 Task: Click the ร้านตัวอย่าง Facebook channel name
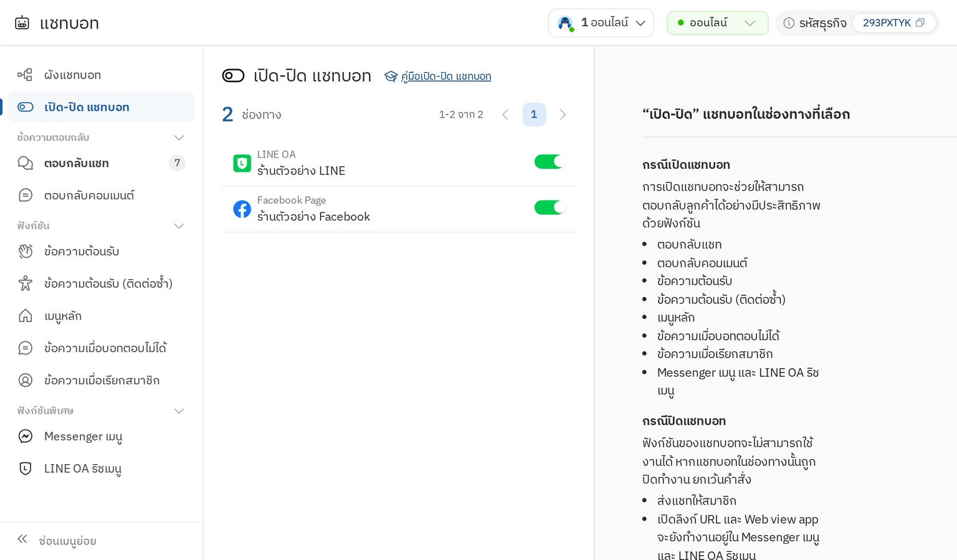[313, 217]
